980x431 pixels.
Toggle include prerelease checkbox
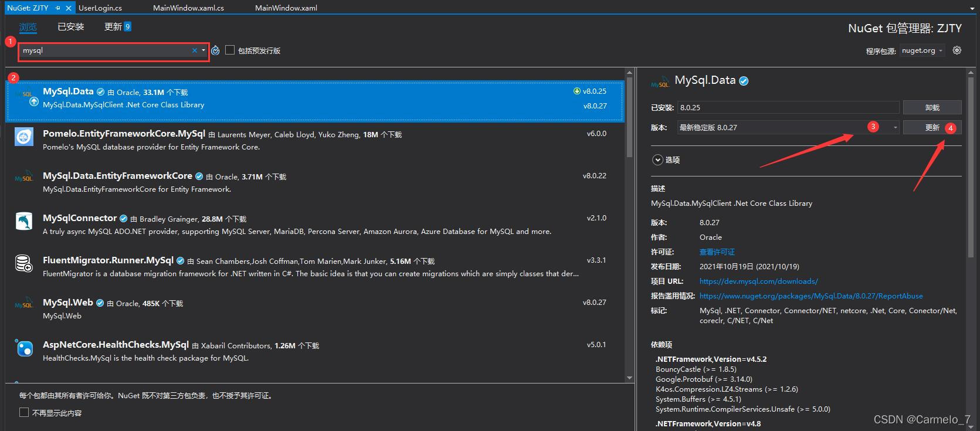[230, 50]
